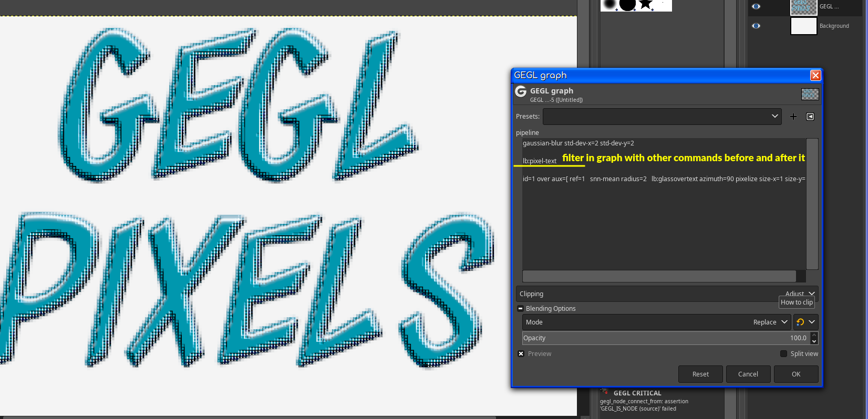Viewport: 868px width, 419px height.
Task: Click the Reset button
Action: (700, 374)
